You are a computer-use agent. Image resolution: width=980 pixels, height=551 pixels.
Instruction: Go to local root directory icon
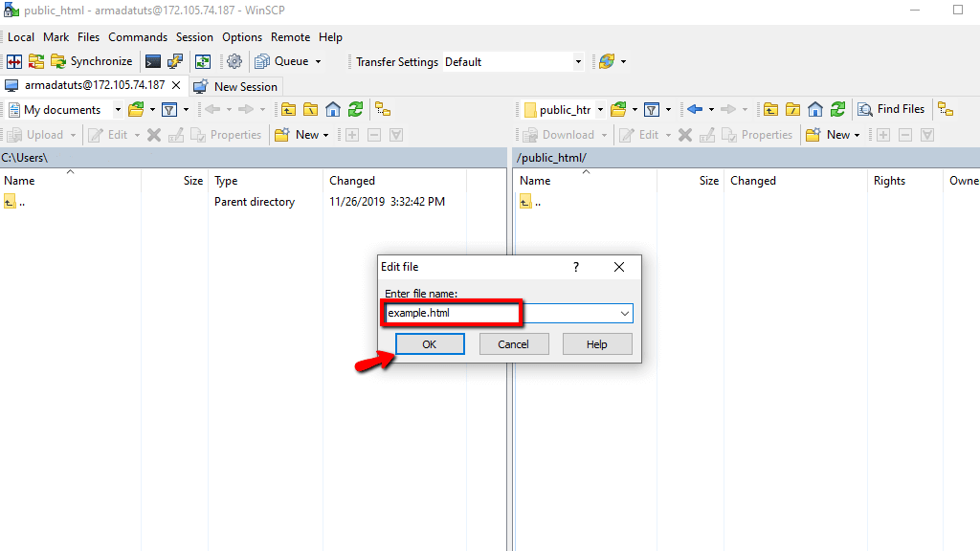tap(311, 110)
